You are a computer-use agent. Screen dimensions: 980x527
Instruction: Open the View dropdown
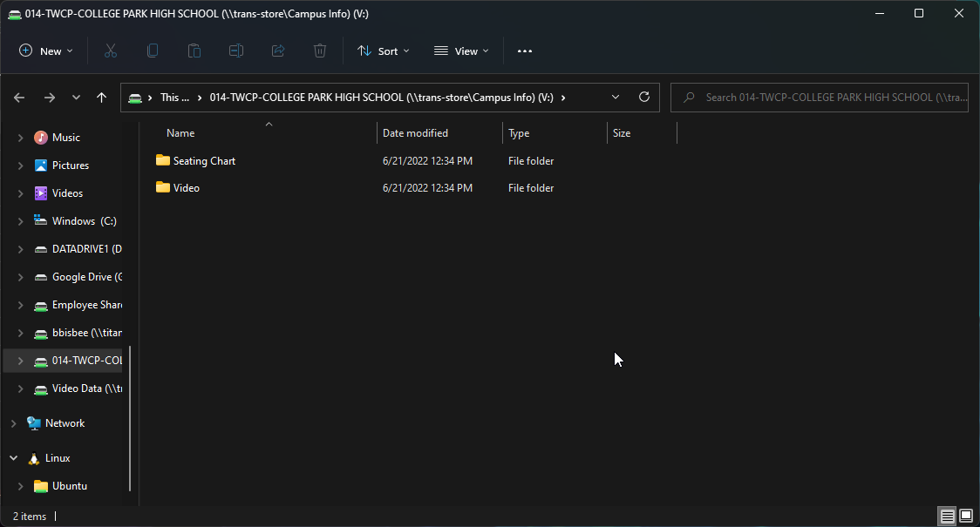point(460,51)
